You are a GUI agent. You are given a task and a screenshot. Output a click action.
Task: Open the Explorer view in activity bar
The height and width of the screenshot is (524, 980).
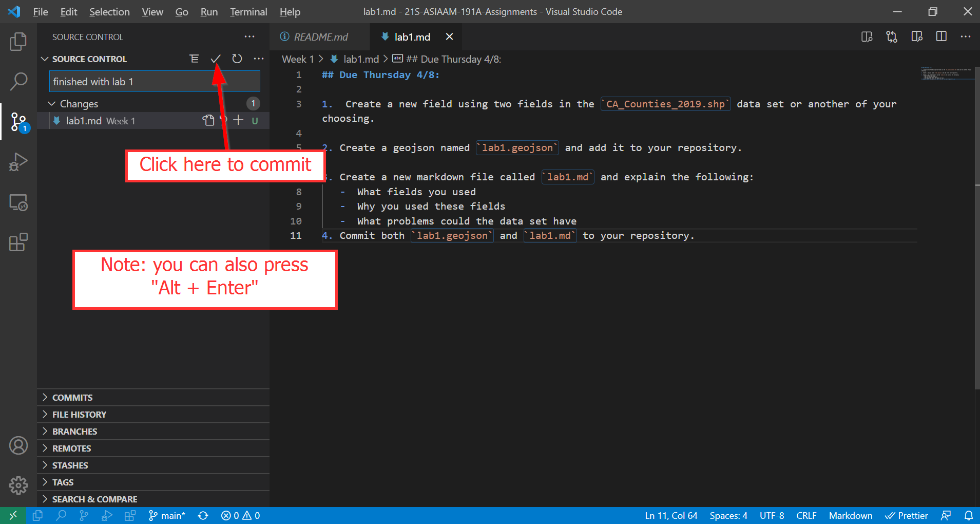coord(18,42)
